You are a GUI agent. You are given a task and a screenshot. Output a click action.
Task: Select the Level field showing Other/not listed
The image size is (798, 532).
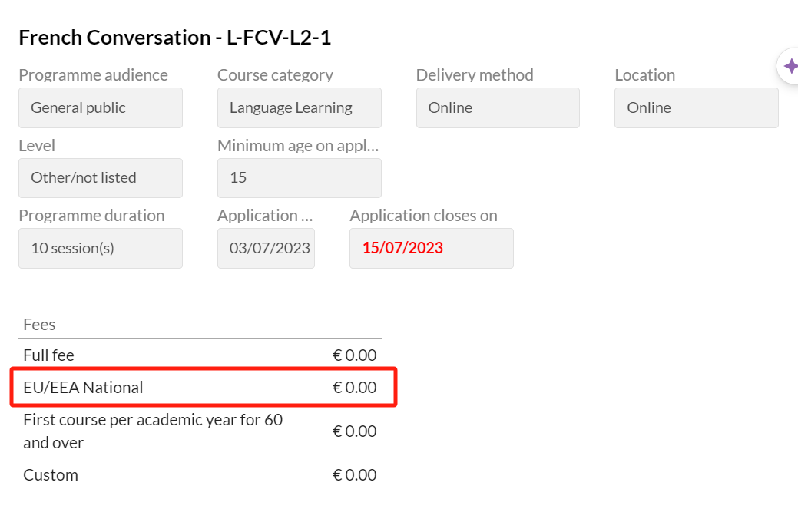tap(101, 178)
